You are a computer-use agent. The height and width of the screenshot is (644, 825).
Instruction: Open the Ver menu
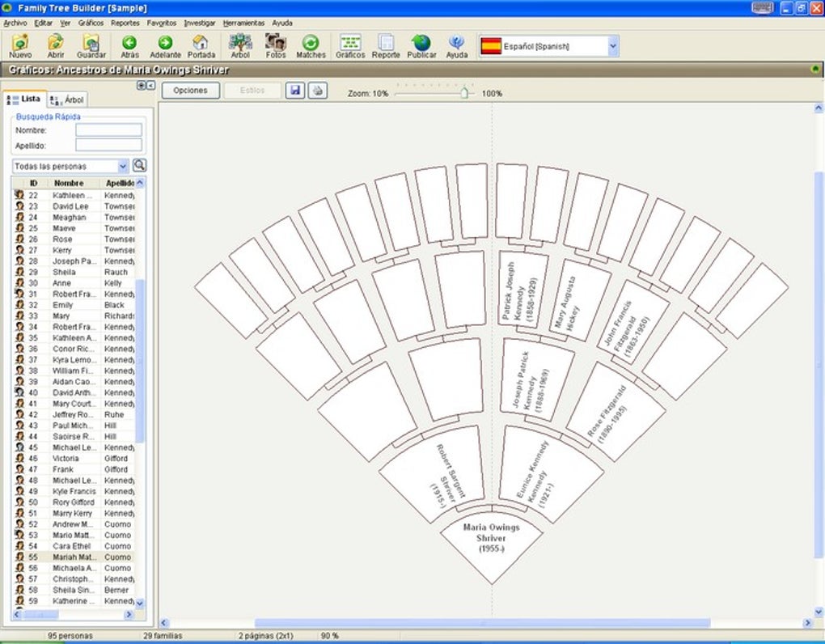(x=66, y=23)
